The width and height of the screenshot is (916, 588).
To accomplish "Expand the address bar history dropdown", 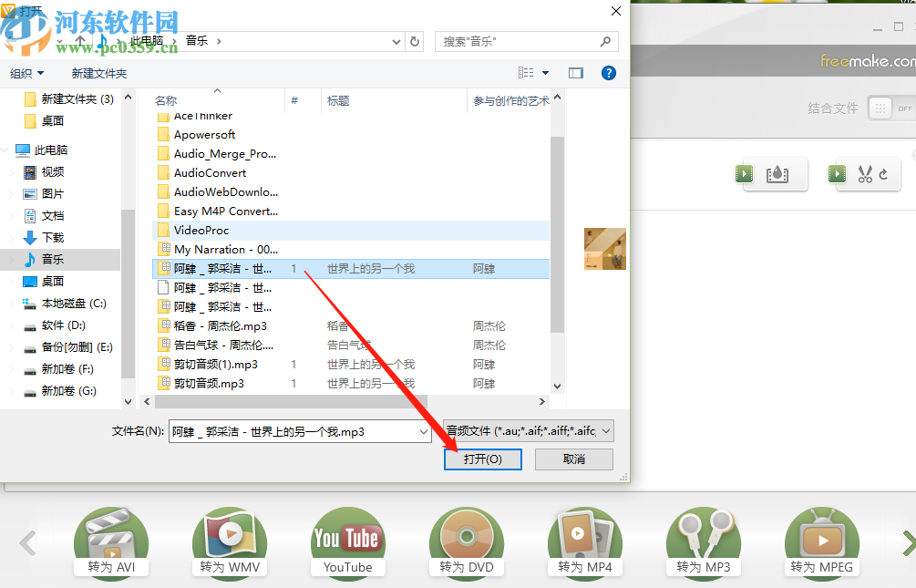I will [x=396, y=42].
